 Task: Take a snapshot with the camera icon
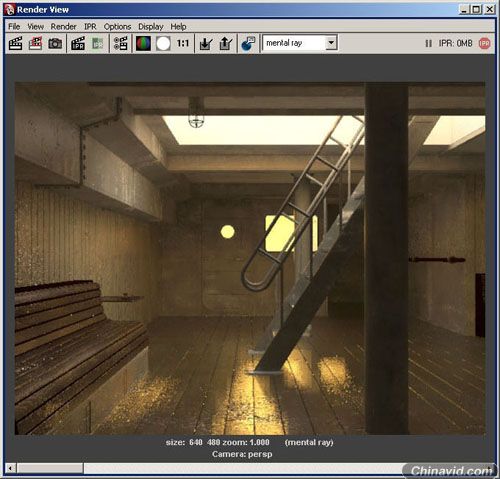[55, 43]
